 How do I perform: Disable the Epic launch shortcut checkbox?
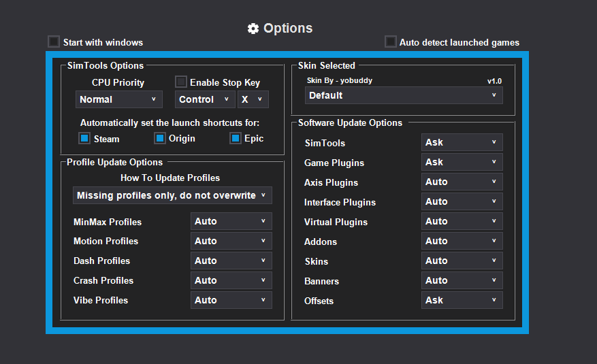tap(236, 138)
